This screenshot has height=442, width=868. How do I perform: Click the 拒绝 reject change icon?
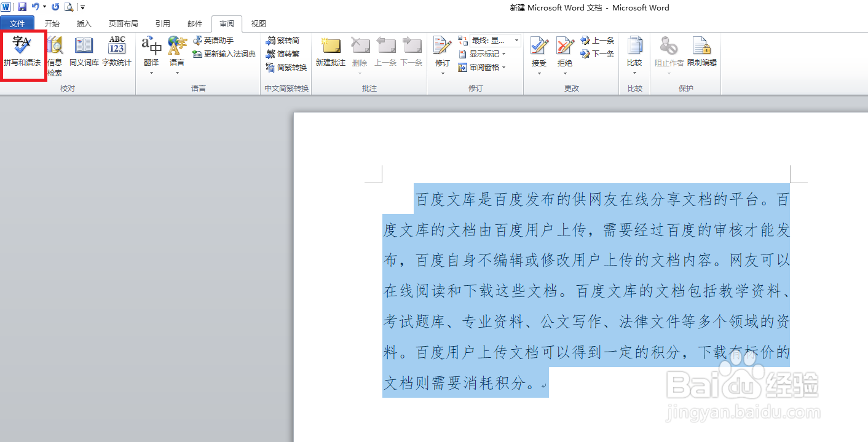click(565, 45)
